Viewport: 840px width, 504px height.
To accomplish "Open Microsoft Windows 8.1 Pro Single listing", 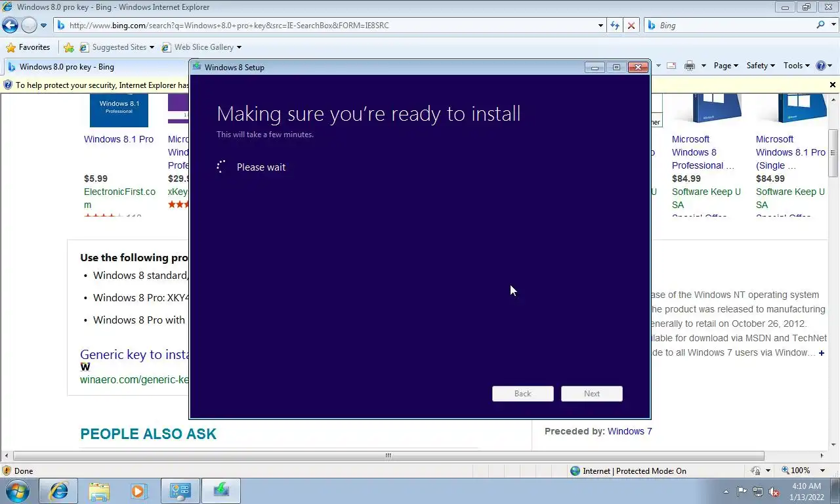I will 791,152.
